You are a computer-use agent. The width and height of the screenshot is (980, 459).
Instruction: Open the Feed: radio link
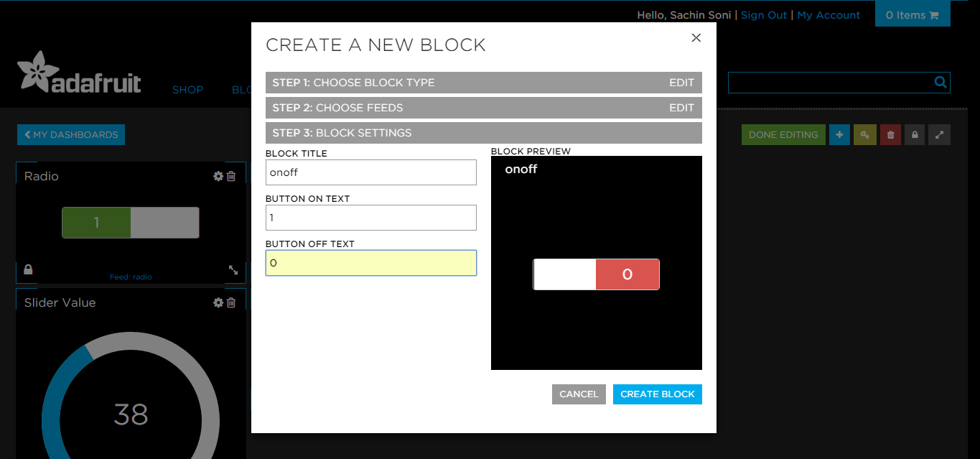[131, 277]
